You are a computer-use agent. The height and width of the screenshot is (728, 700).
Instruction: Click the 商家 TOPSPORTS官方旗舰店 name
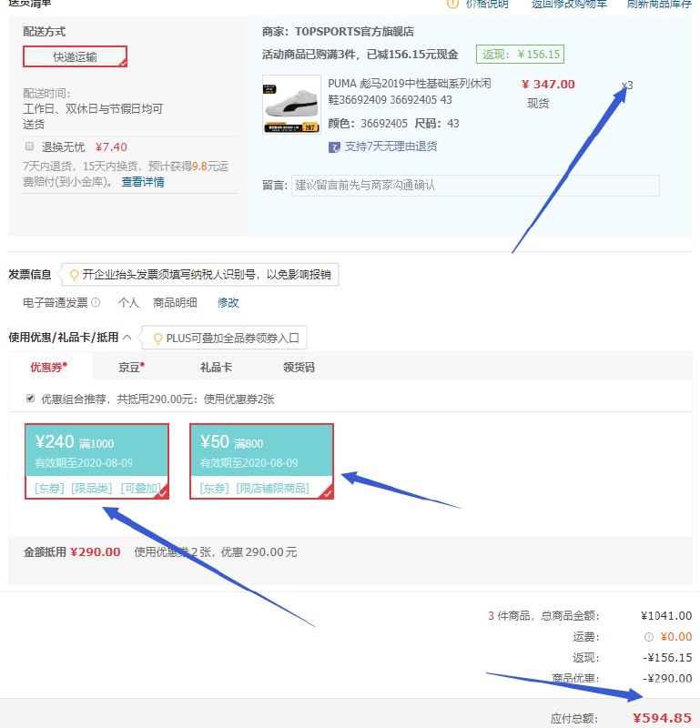(x=354, y=32)
